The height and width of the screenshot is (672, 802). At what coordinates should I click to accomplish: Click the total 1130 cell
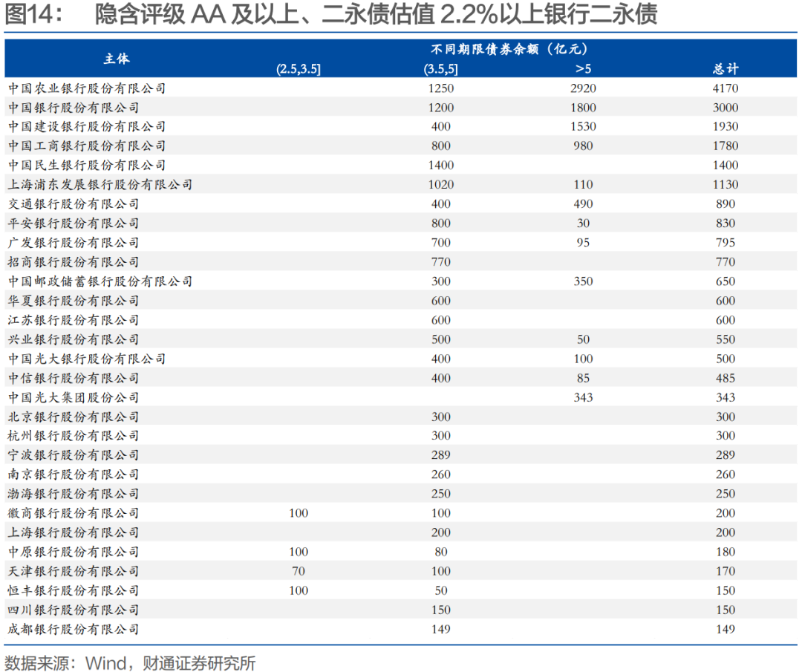coord(726,185)
